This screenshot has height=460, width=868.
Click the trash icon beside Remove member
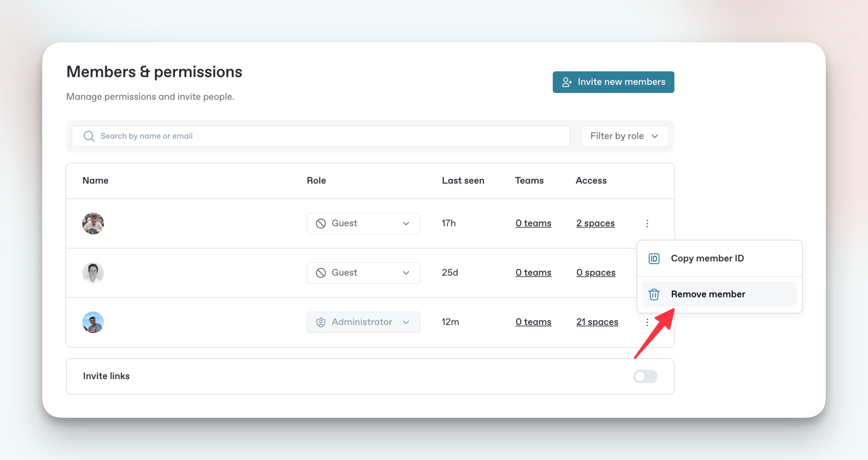(x=654, y=294)
